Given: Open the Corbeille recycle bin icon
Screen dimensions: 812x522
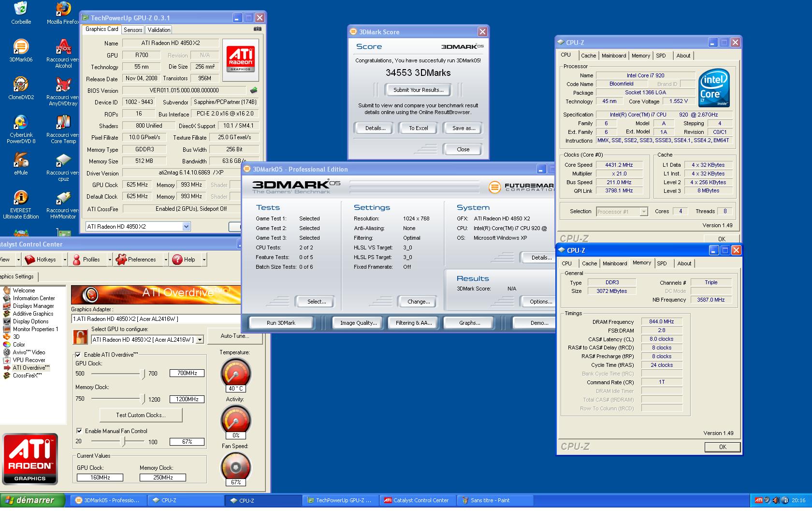Looking at the screenshot, I should point(21,9).
